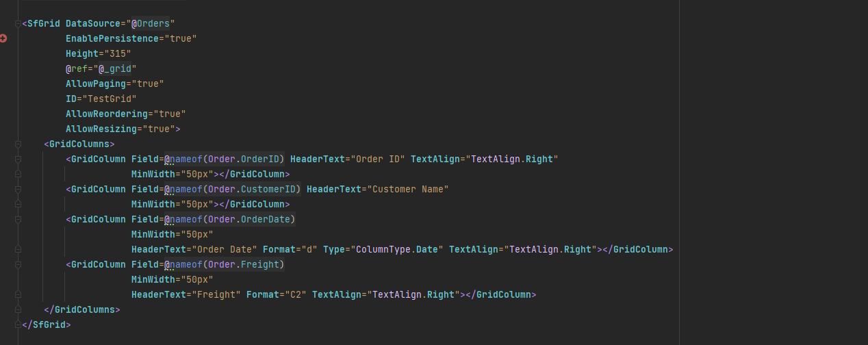Collapse the GridColumns block fold marker
The width and height of the screenshot is (868, 345).
tap(18, 144)
